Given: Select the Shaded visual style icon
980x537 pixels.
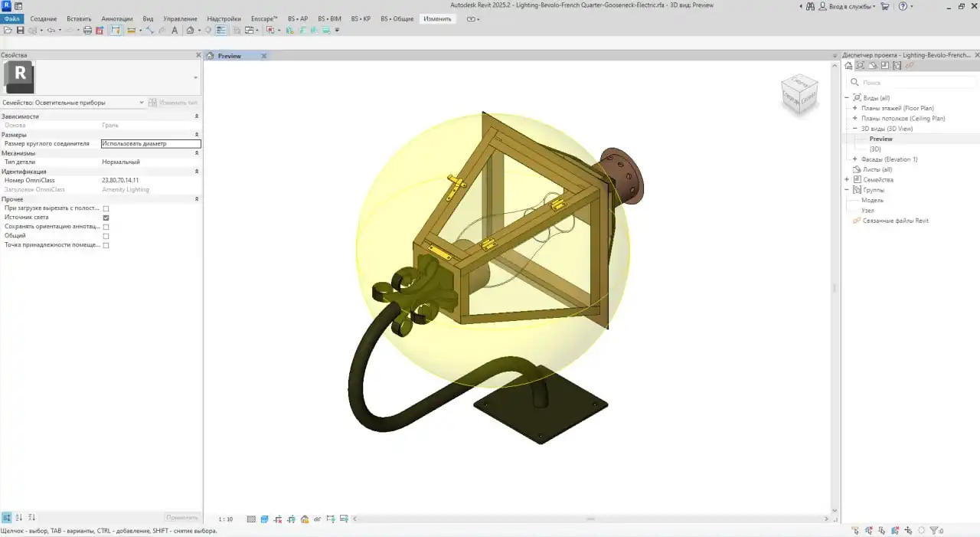Looking at the screenshot, I should click(x=263, y=519).
